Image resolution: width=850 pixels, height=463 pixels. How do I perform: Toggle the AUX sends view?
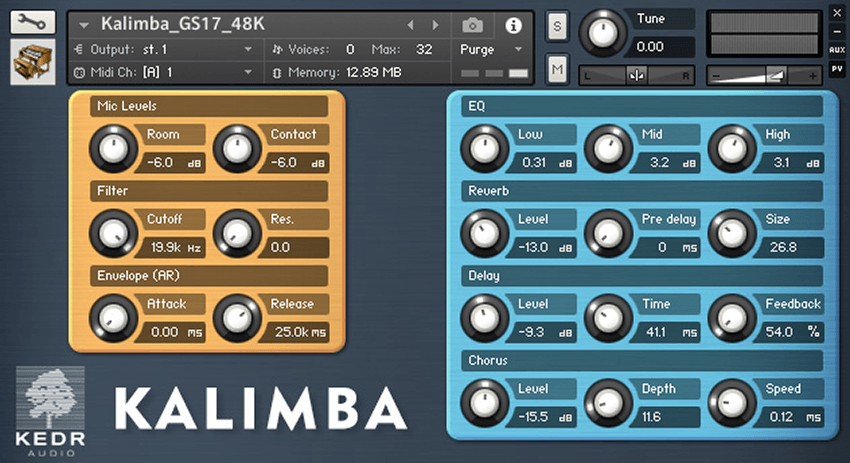coord(837,49)
